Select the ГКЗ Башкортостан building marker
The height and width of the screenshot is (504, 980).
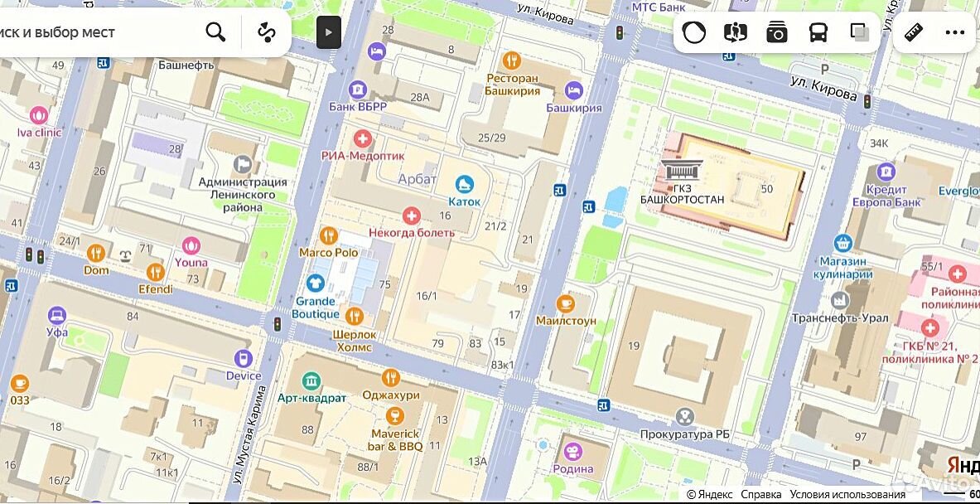coord(681,170)
